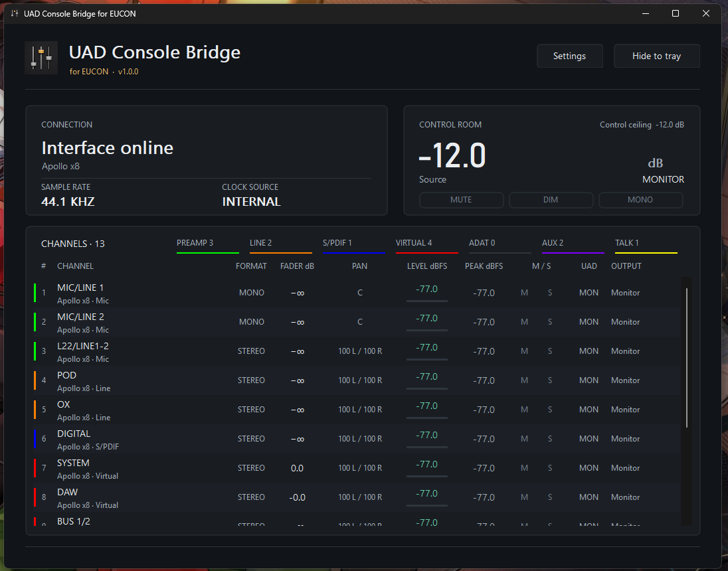Viewport: 728px width, 571px height.
Task: Click STEREO format in the DIGITAL row
Action: [x=251, y=439]
